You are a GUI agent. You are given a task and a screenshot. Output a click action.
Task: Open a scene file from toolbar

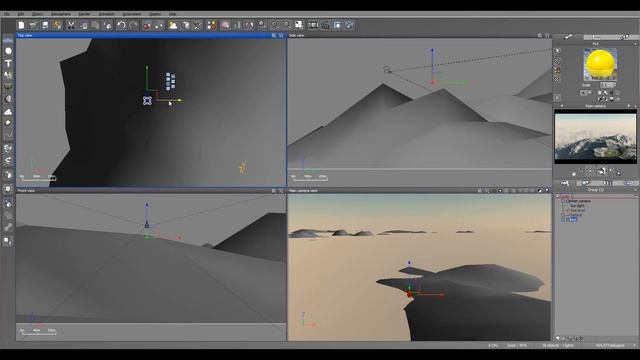[x=33, y=25]
